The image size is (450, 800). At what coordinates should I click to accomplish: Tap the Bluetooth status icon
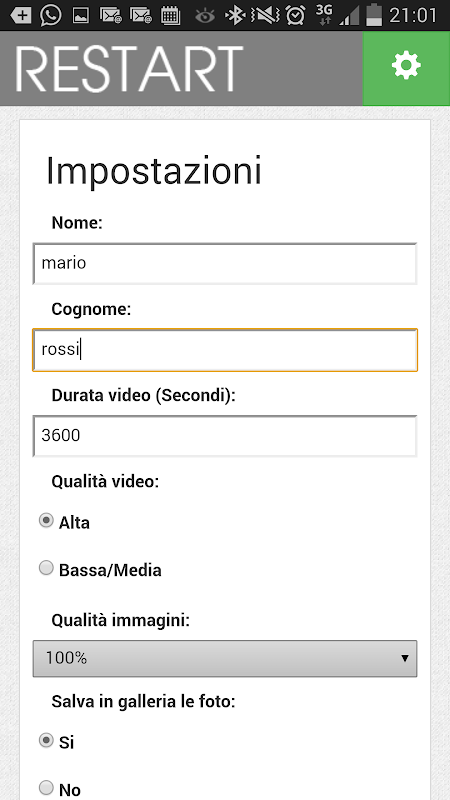pos(235,15)
